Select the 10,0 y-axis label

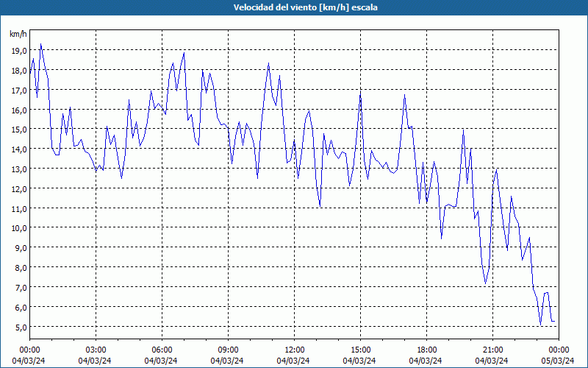point(19,228)
